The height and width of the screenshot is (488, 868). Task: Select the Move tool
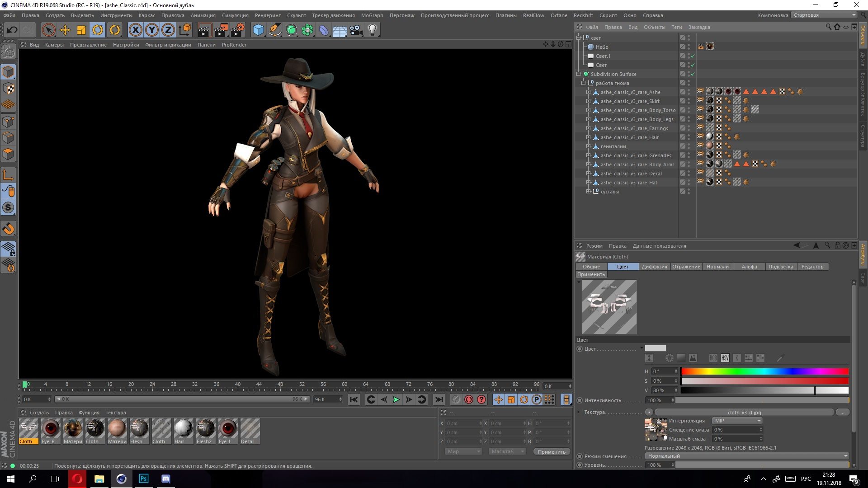click(x=65, y=30)
